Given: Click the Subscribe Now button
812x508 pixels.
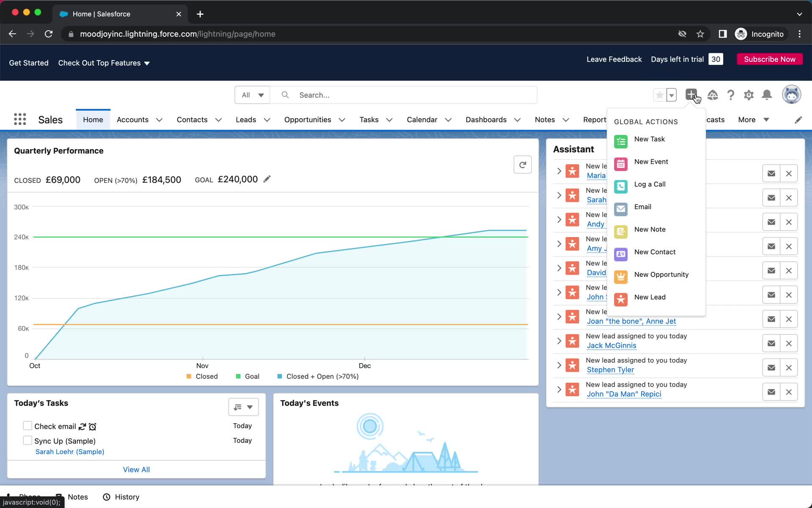Looking at the screenshot, I should 769,59.
